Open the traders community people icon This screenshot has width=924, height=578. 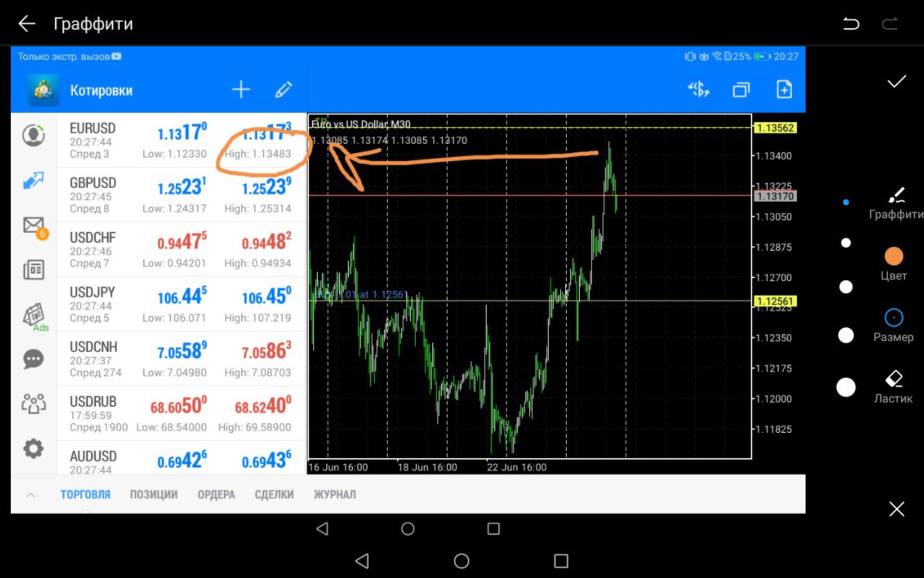click(x=33, y=403)
